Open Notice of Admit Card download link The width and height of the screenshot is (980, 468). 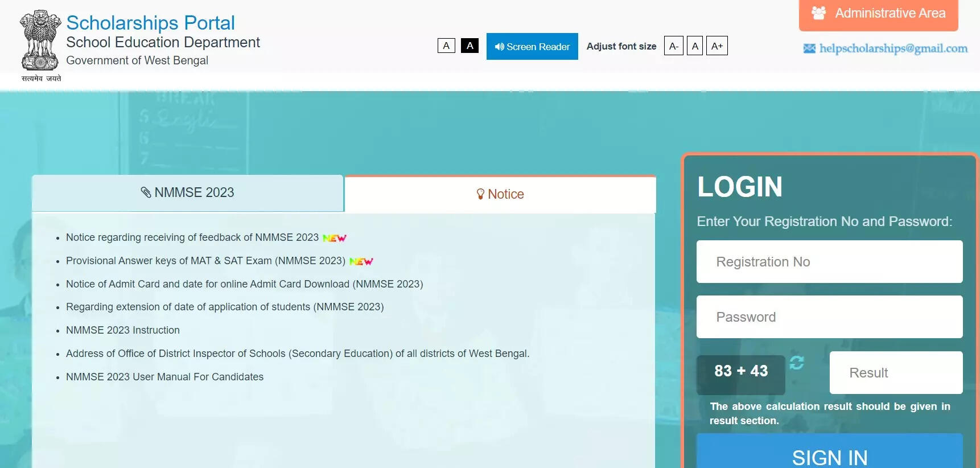coord(245,284)
